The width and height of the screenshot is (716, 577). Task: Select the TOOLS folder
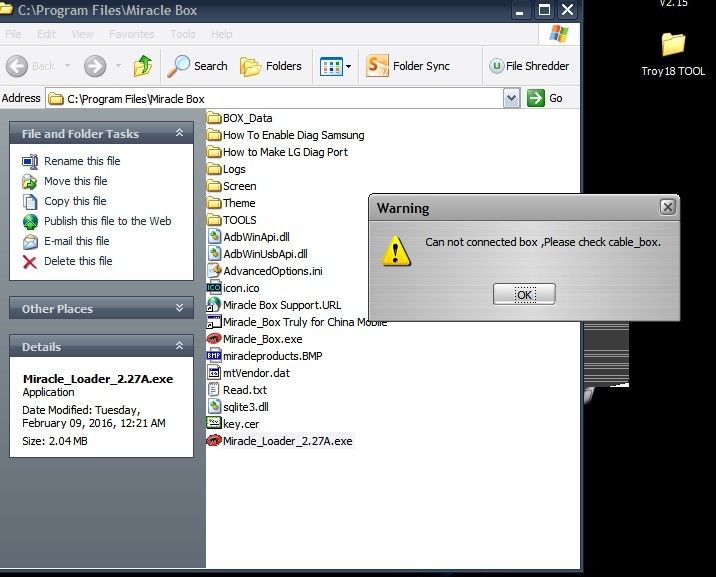pyautogui.click(x=232, y=220)
